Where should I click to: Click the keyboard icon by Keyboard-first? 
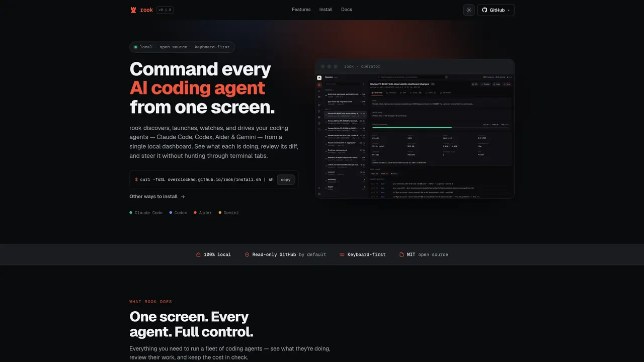[342, 255]
